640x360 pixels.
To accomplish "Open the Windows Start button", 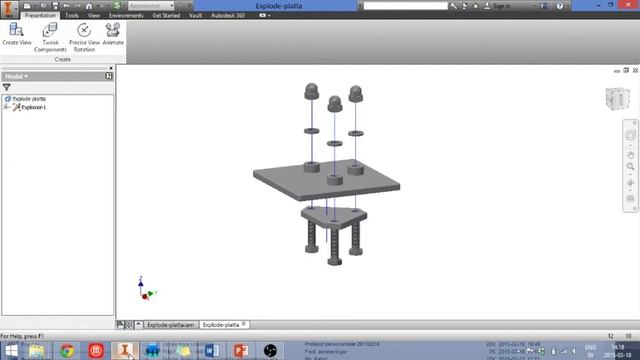I will (x=11, y=351).
